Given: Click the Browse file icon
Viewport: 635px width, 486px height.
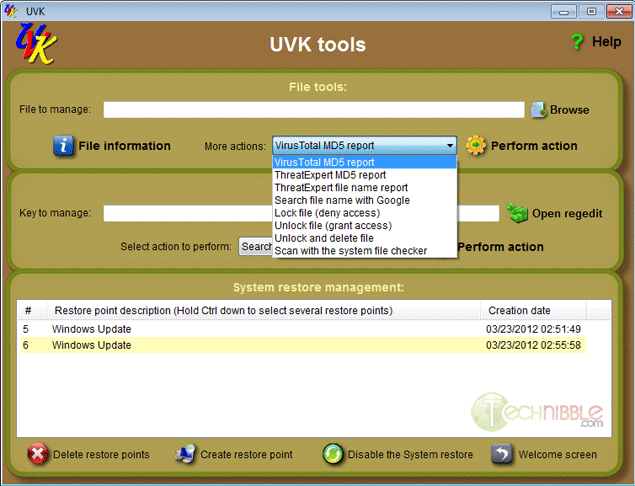Looking at the screenshot, I should click(539, 110).
